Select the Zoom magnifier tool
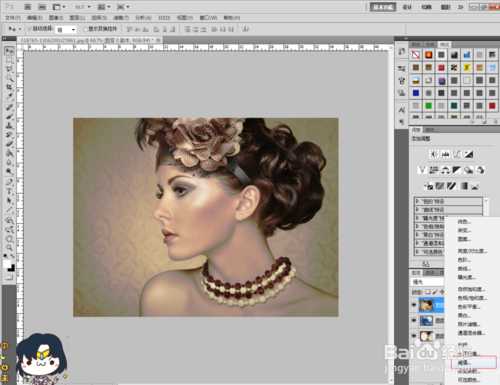The image size is (500, 385). point(9,248)
